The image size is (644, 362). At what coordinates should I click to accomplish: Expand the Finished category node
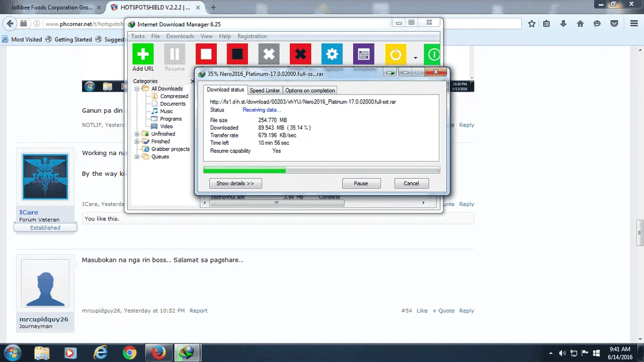[137, 142]
